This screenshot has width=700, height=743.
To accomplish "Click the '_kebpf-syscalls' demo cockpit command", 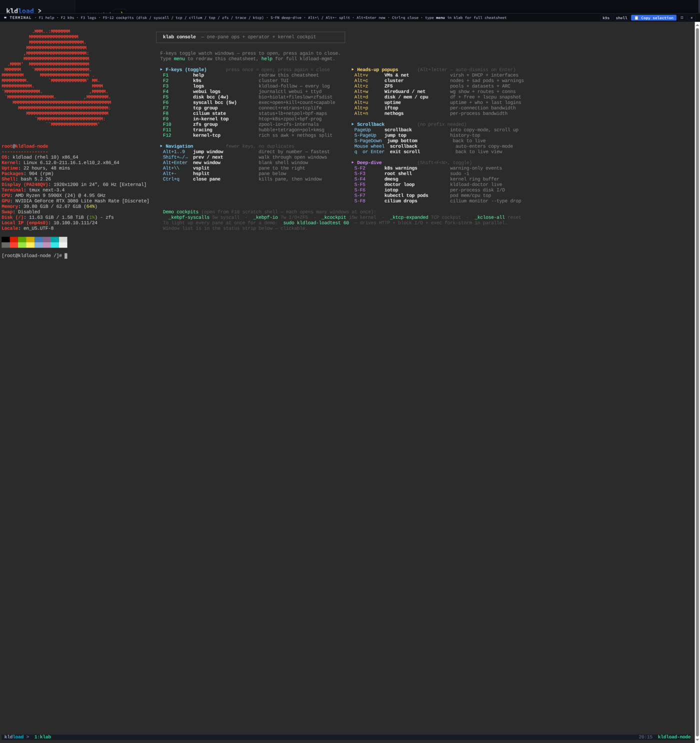I will [189, 217].
